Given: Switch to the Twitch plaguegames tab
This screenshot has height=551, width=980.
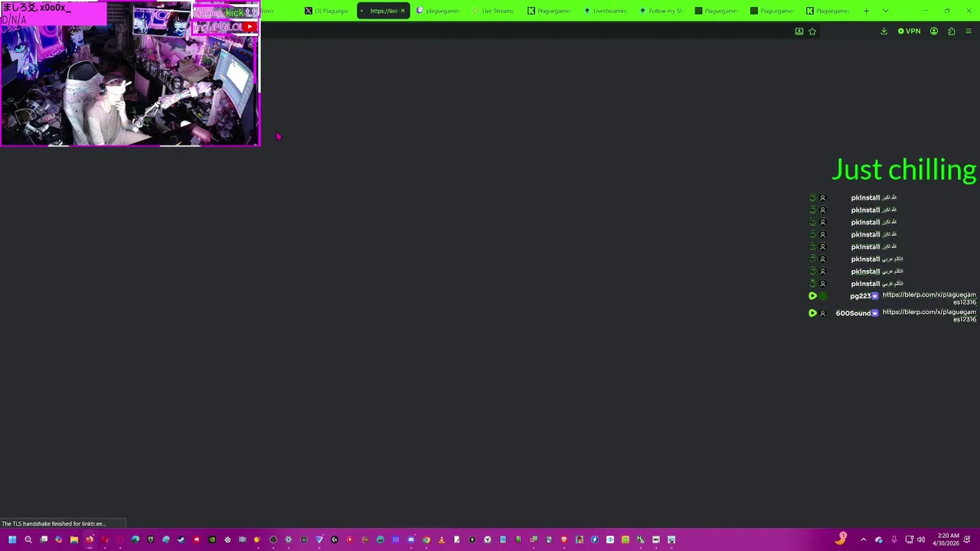Looking at the screenshot, I should [439, 11].
